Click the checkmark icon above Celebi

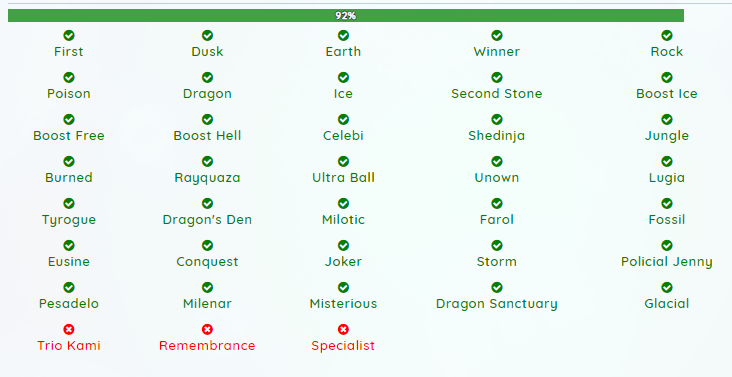pos(343,119)
